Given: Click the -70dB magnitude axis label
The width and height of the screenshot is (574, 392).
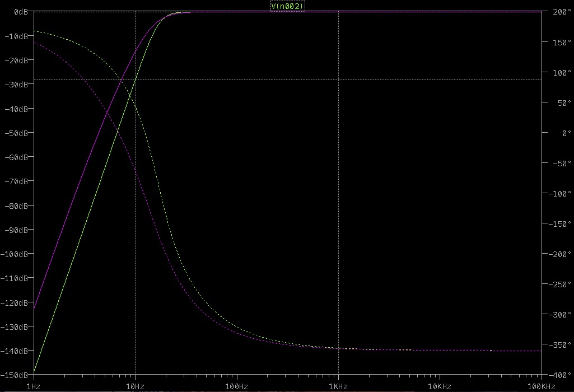Looking at the screenshot, I should (x=16, y=181).
